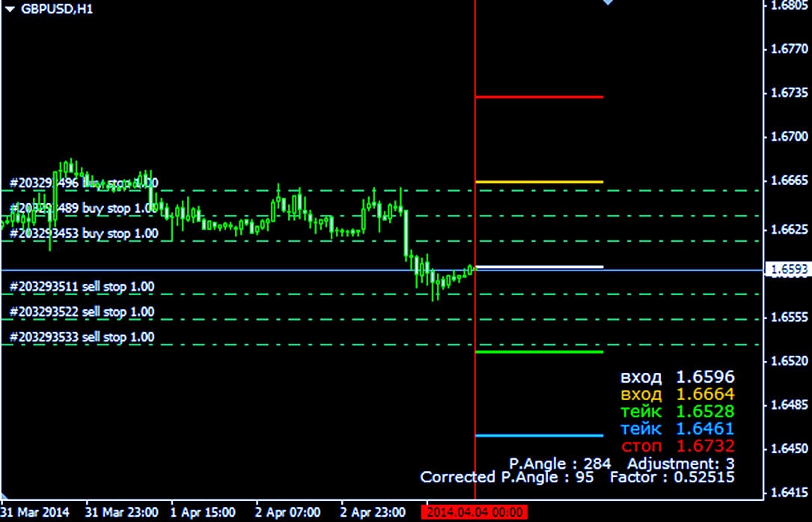Screen dimensions: 812x522
Task: Click the red 2014.04.04 00:00 date label
Action: (x=474, y=513)
